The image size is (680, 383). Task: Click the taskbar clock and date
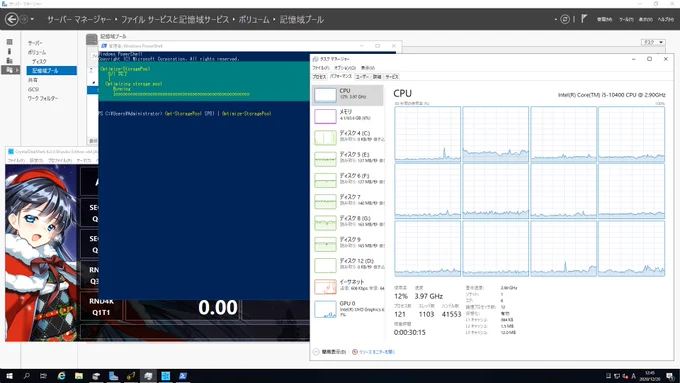[x=651, y=376]
